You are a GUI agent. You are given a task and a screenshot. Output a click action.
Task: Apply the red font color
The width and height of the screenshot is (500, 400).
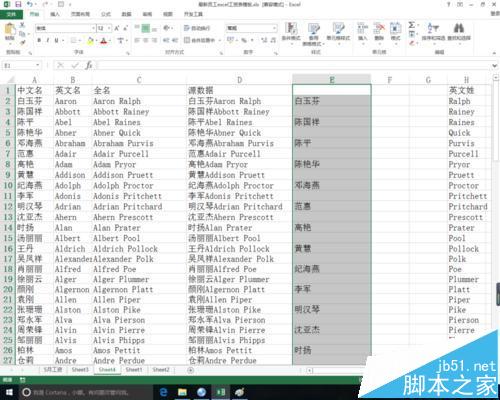104,41
